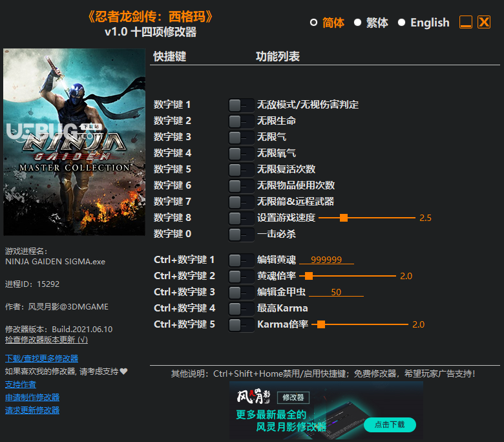Toggle 无限箭&远程武器 switch
Image resolution: width=504 pixels, height=442 pixels.
click(x=241, y=202)
